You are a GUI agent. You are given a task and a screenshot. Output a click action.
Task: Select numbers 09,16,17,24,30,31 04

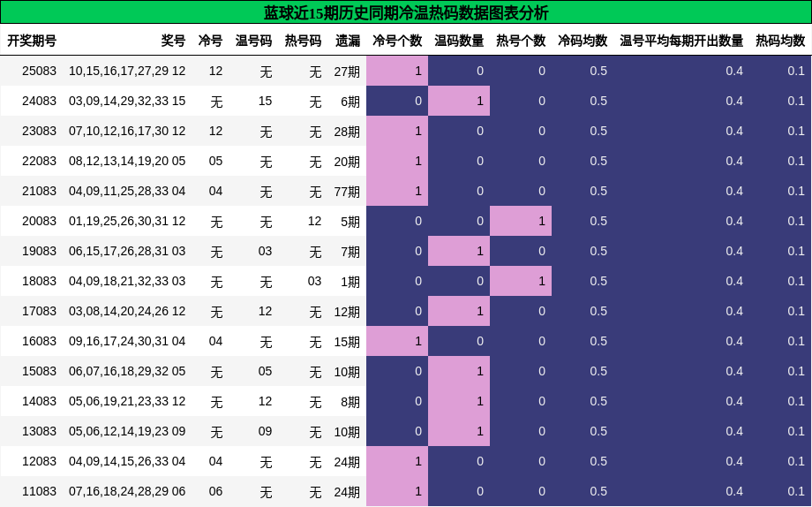pyautogui.click(x=127, y=342)
